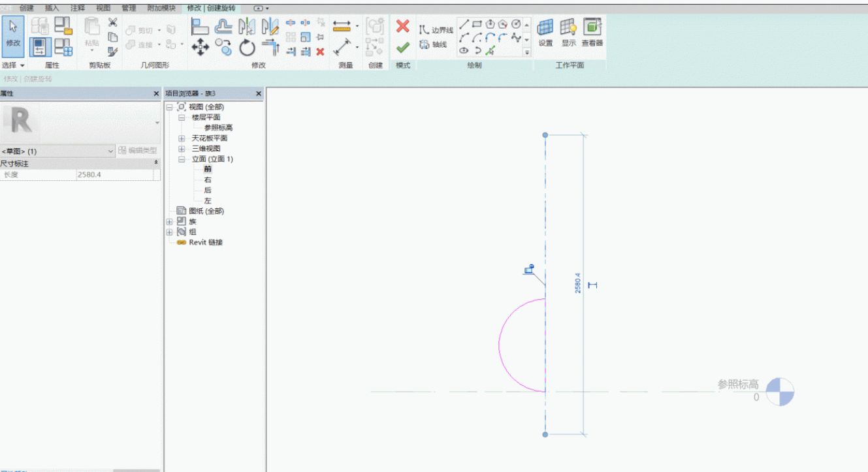This screenshot has width=868, height=472.
Task: Open the 插入 ribbon tab
Action: (x=52, y=8)
